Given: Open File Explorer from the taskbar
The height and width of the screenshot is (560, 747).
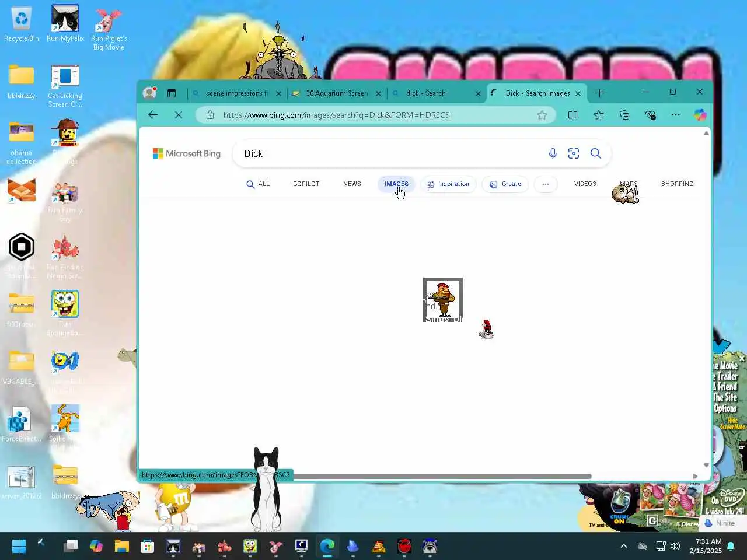Looking at the screenshot, I should [x=121, y=546].
